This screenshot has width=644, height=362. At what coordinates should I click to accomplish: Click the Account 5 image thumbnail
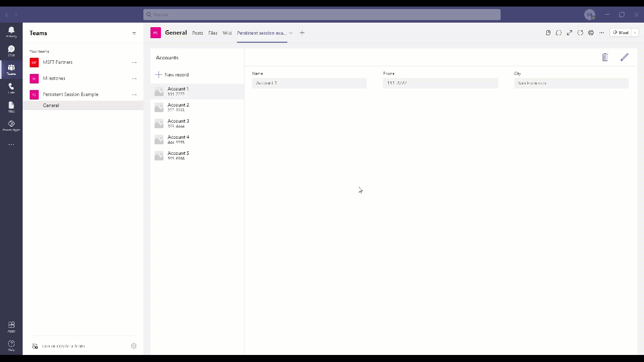(159, 156)
